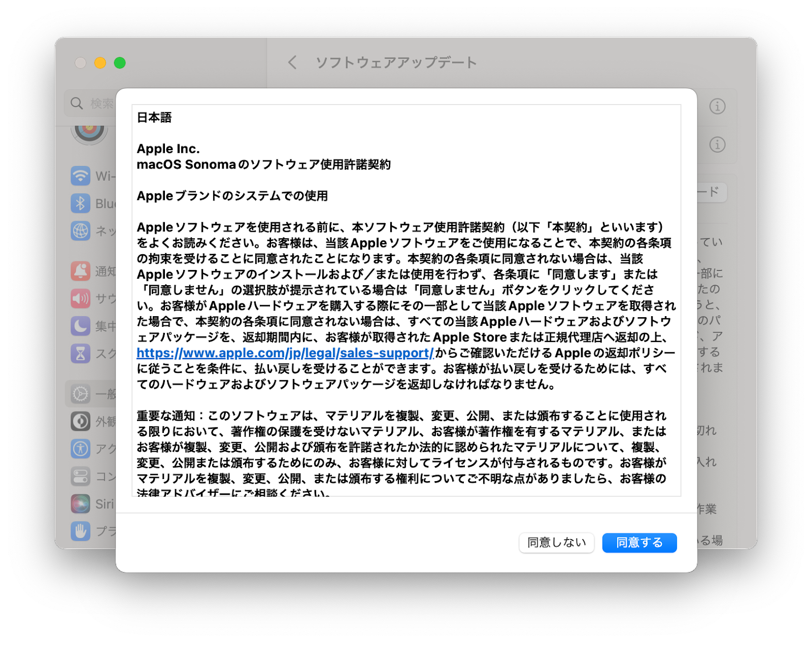Open Notifications bell icon in sidebar
The image size is (812, 645).
click(x=80, y=271)
